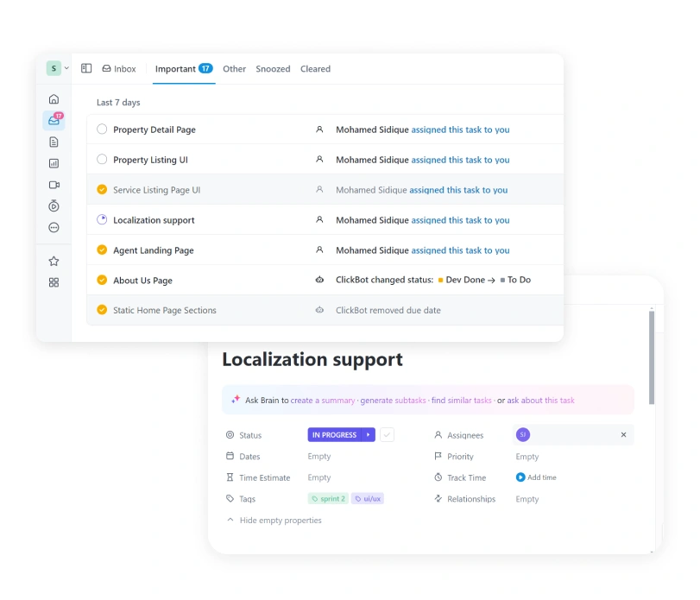This screenshot has width=700, height=600.
Task: Click the Relationships link icon
Action: [x=438, y=498]
